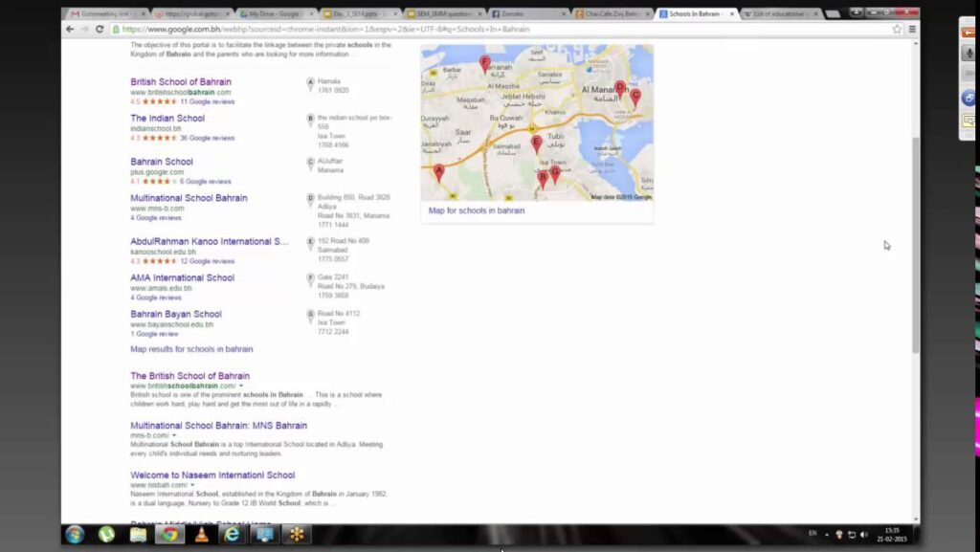Click the EN language indicator
980x552 pixels.
point(813,533)
